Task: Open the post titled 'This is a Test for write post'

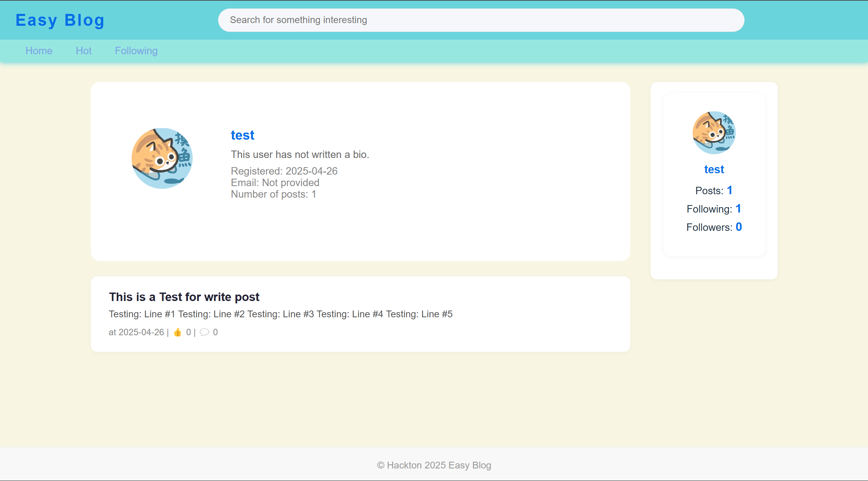Action: [184, 297]
